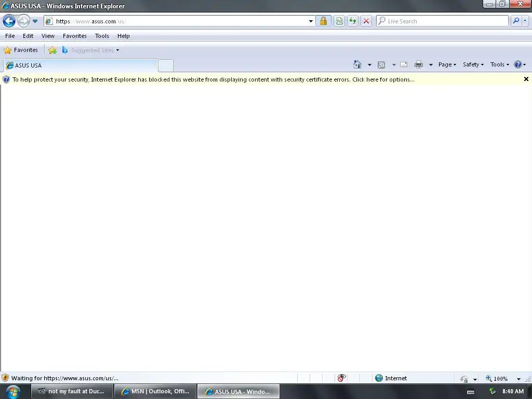
Task: Click ASUS USA taskbar button
Action: click(x=238, y=391)
